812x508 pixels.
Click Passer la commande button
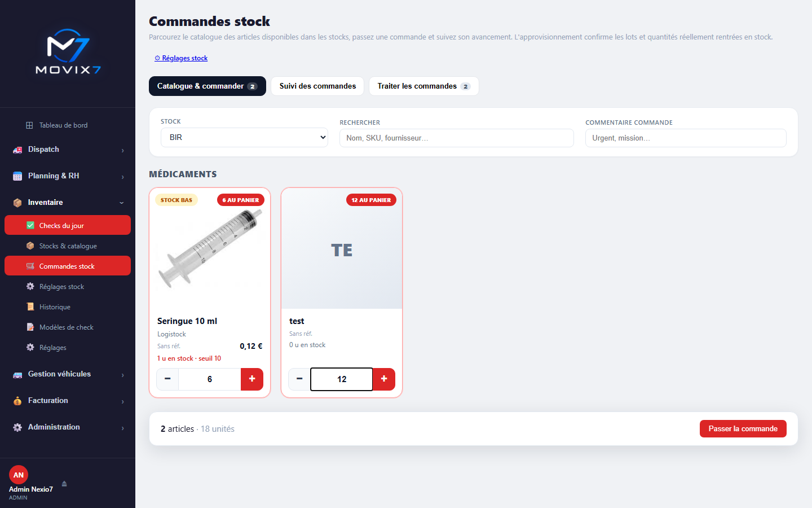click(x=743, y=428)
